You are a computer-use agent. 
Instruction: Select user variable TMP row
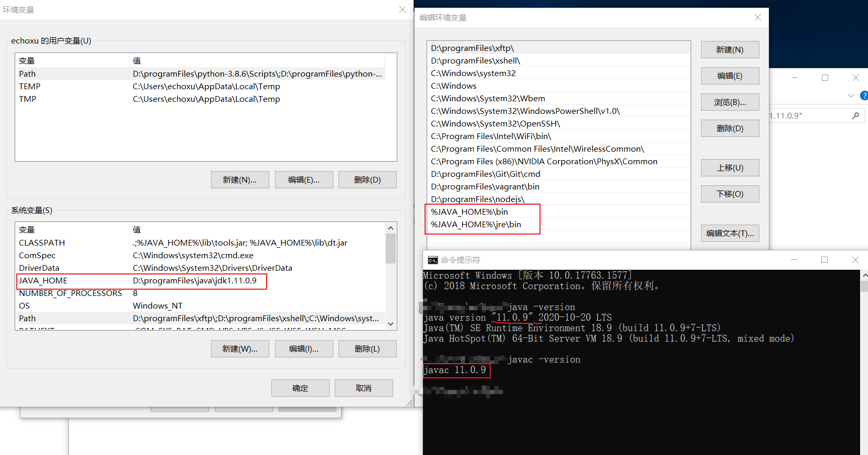[201, 99]
